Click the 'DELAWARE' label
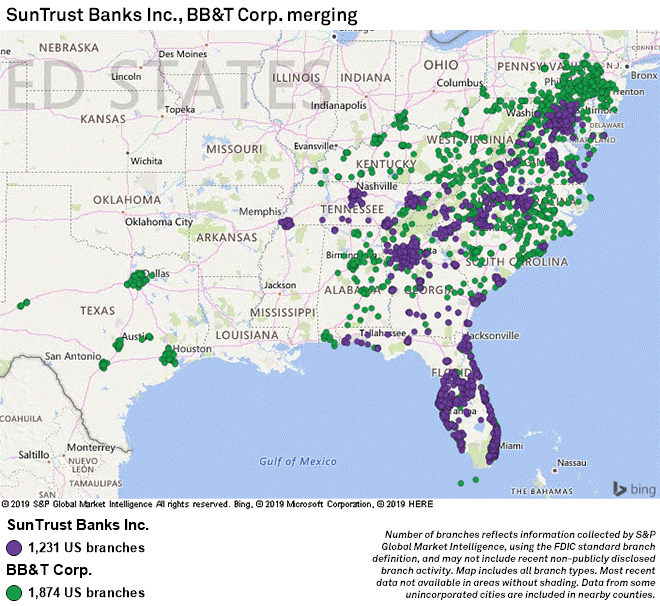The width and height of the screenshot is (660, 606). (x=607, y=125)
